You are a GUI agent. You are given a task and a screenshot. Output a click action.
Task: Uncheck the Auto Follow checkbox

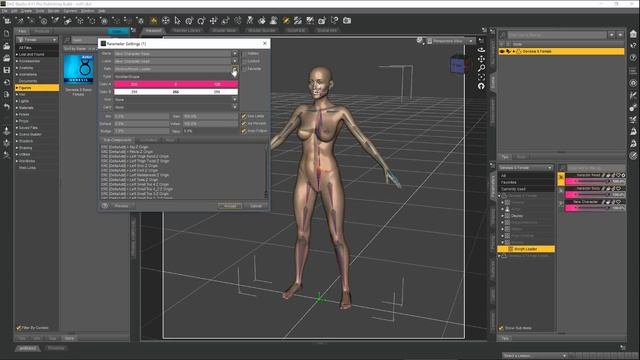coord(244,131)
